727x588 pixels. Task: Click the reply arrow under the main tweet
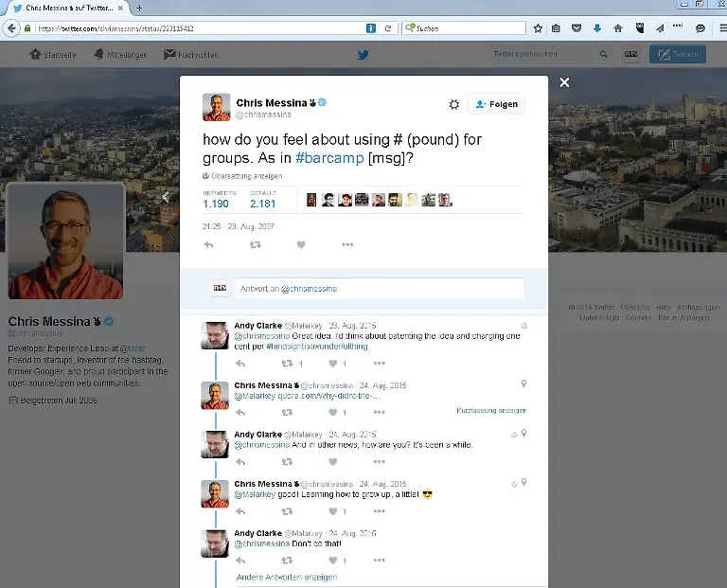click(x=208, y=245)
